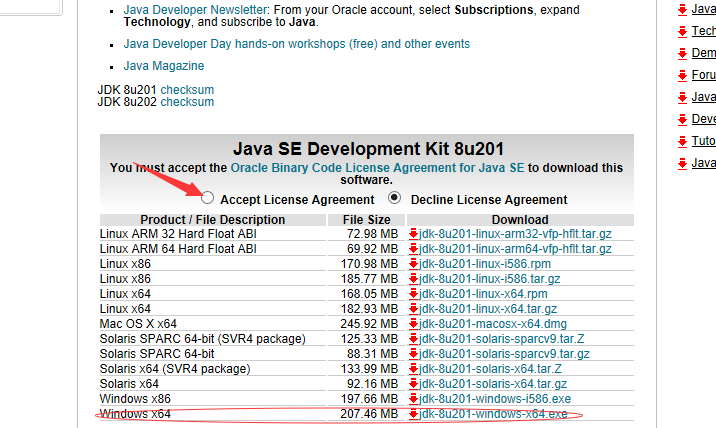The height and width of the screenshot is (428, 716).
Task: Open the JDK 8u201 checksum link
Action: pos(187,90)
